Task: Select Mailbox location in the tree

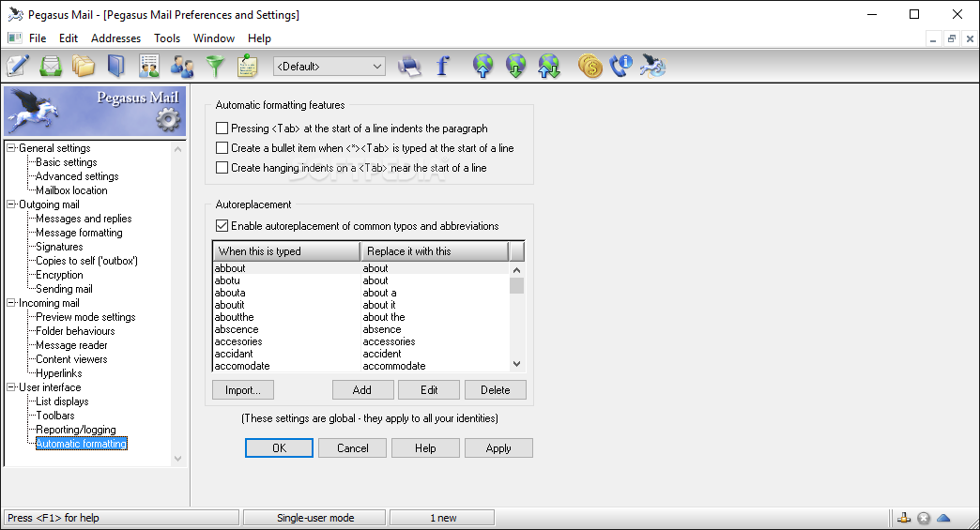Action: point(71,190)
